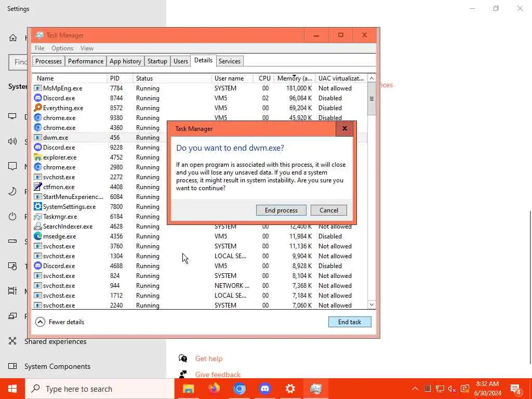The height and width of the screenshot is (399, 532).
Task: Open Shared experiences in Settings sidebar
Action: [x=55, y=341]
